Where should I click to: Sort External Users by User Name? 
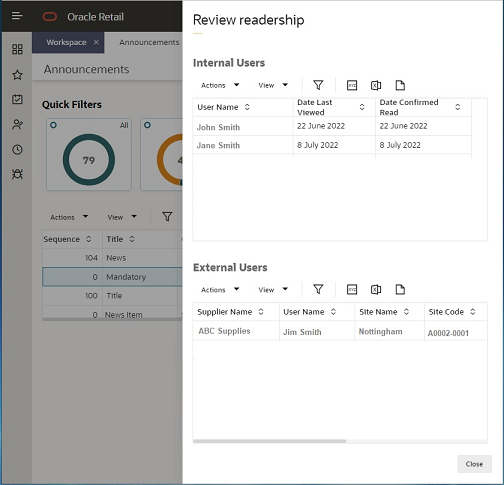(x=333, y=312)
